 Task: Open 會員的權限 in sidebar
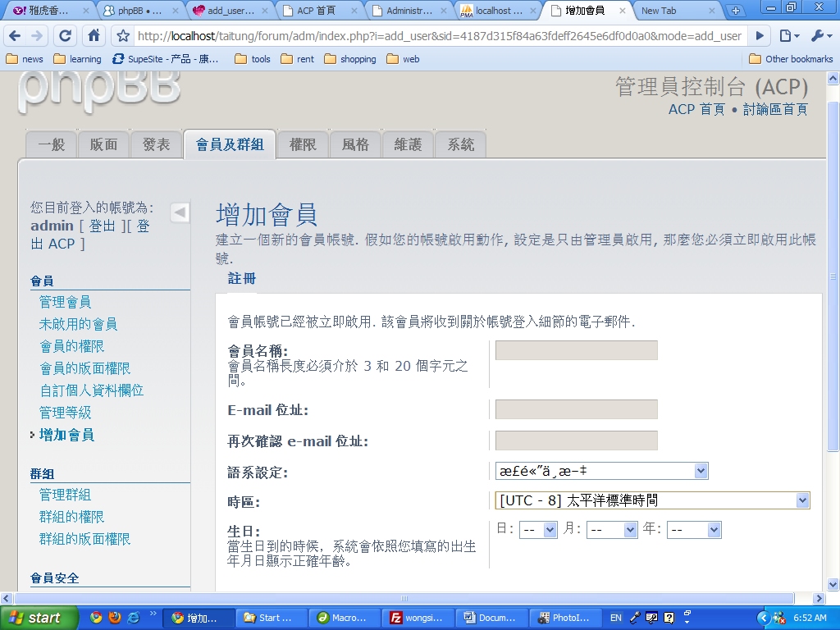(x=72, y=347)
